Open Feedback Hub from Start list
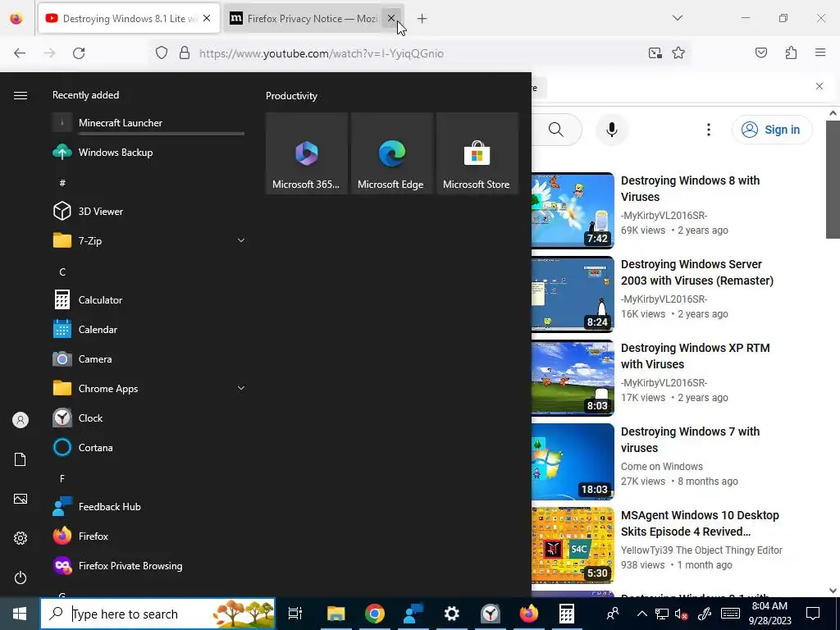The width and height of the screenshot is (840, 630). (148, 506)
